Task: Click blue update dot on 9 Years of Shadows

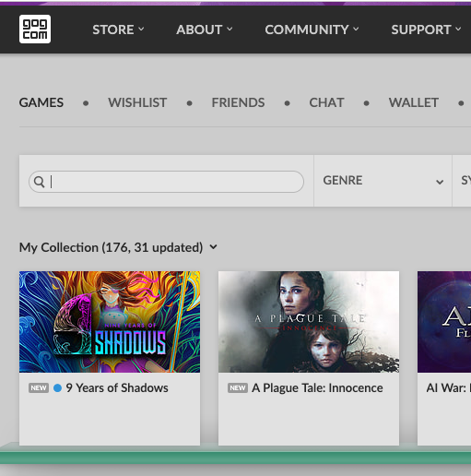Action: tap(57, 388)
